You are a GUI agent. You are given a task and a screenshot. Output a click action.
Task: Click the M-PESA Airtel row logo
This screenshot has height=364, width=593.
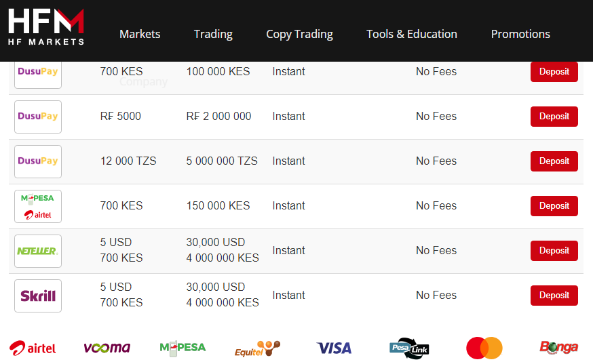tap(38, 206)
